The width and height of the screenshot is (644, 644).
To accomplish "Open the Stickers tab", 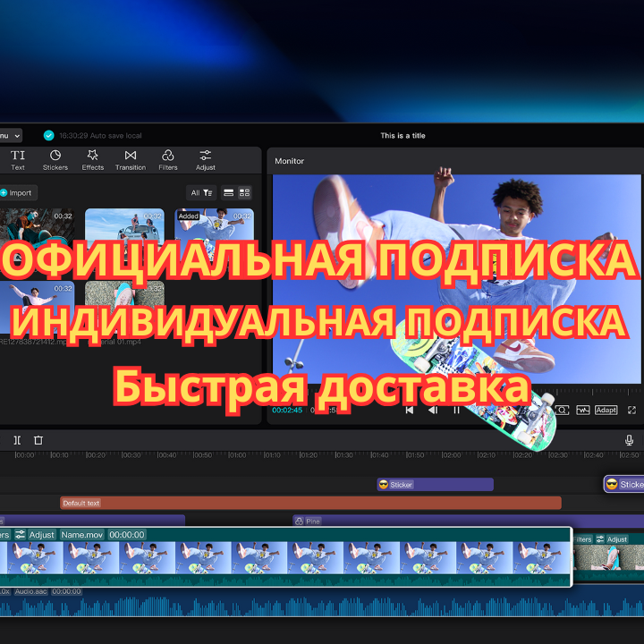I will 55,160.
